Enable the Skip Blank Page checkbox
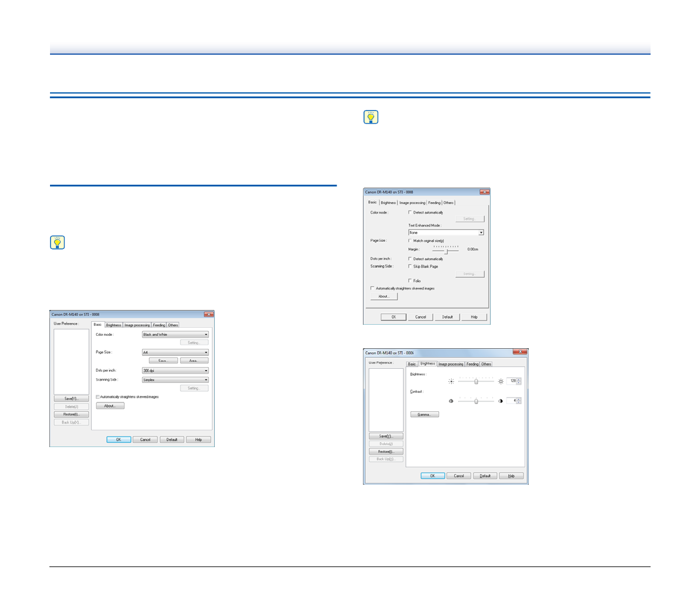The image size is (700, 600). pos(410,266)
